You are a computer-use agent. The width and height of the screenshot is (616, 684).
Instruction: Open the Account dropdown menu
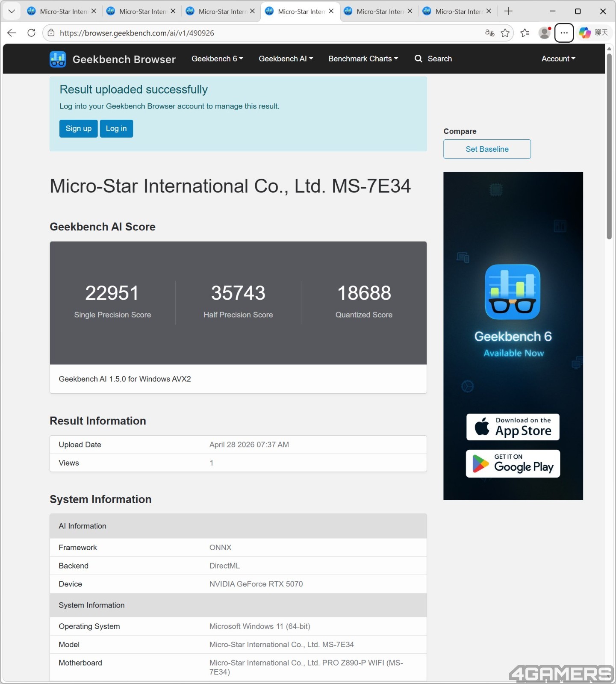click(558, 59)
